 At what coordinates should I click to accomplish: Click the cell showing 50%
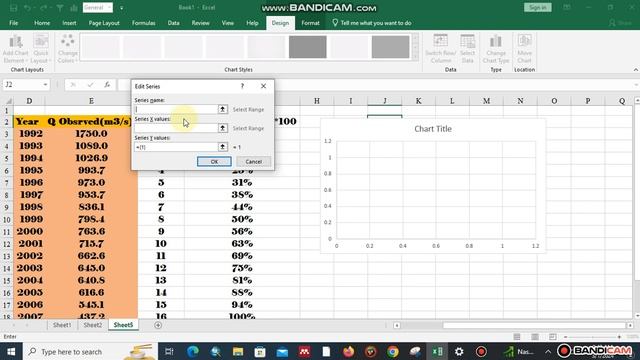point(242,219)
